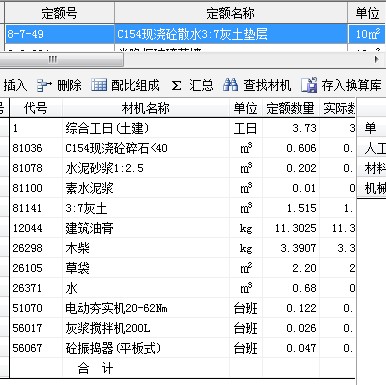This screenshot has height=385, width=386.
Task: Click the 材料 entry in right panel
Action: (x=375, y=168)
